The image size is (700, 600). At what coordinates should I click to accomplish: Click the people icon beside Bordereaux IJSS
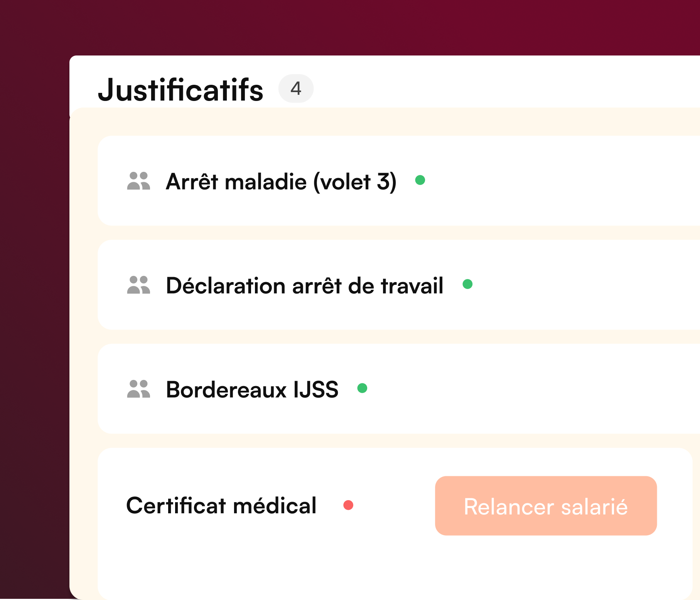[138, 389]
